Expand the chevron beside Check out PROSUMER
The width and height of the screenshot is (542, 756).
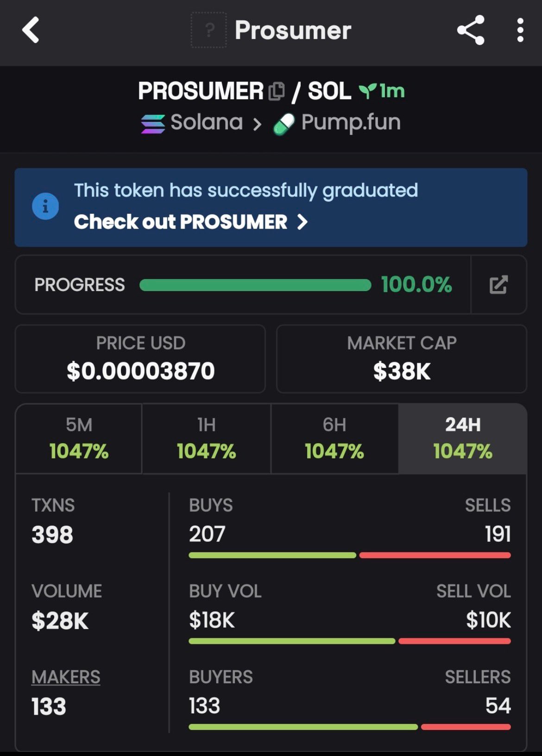(303, 222)
